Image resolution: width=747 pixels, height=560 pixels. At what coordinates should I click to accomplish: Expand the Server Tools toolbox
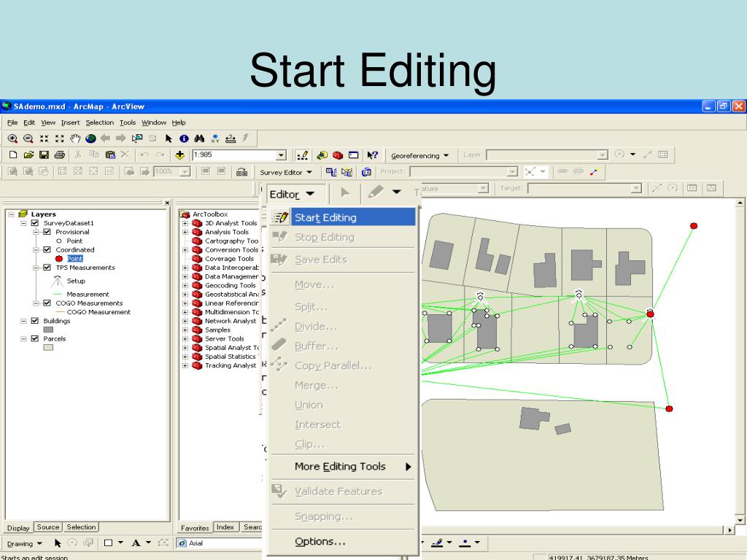[185, 338]
